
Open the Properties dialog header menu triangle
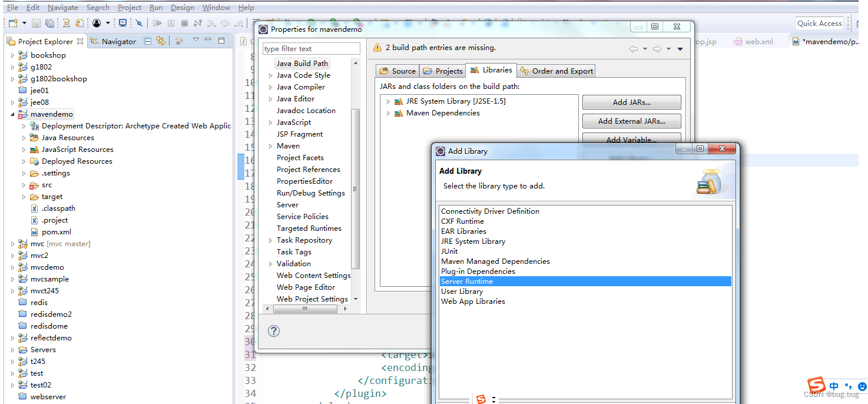pyautogui.click(x=680, y=49)
